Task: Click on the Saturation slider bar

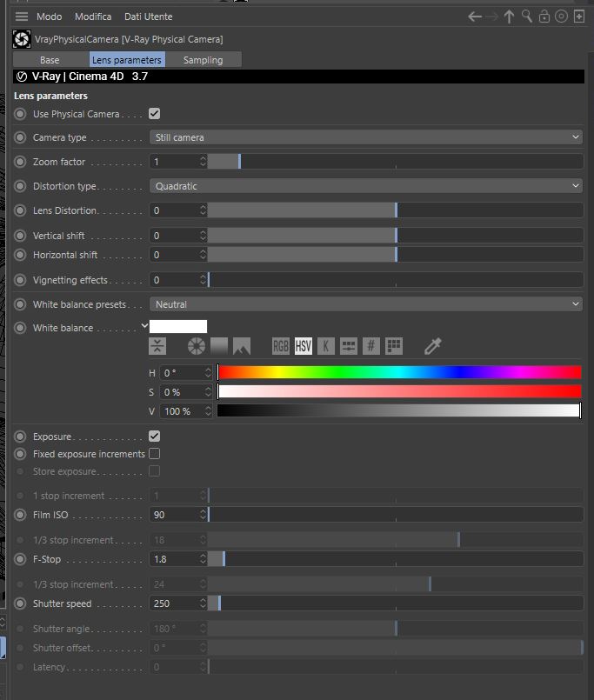Action: coord(399,391)
